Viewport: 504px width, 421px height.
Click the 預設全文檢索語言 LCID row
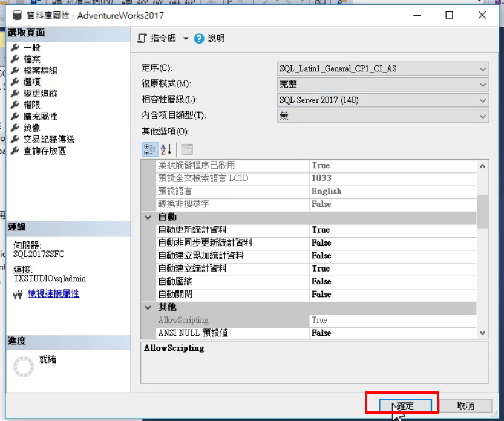click(316, 178)
